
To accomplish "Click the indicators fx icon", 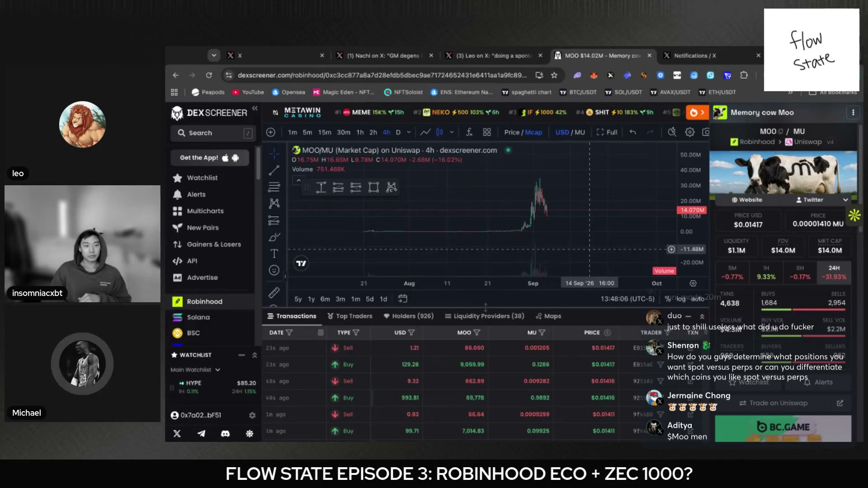I will (469, 132).
